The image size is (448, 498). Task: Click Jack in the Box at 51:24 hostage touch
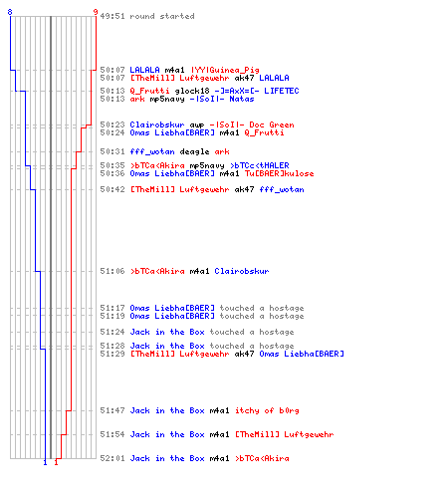167,332
